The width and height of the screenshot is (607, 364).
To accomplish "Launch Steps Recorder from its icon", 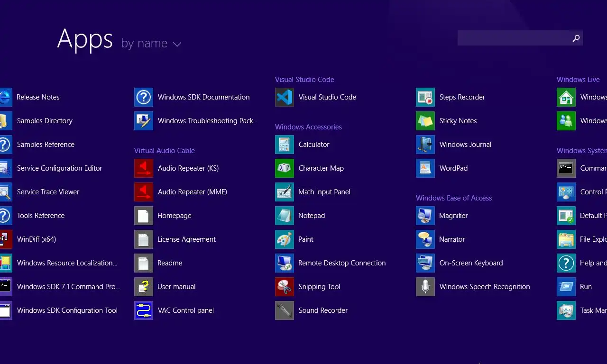I will coord(425,97).
